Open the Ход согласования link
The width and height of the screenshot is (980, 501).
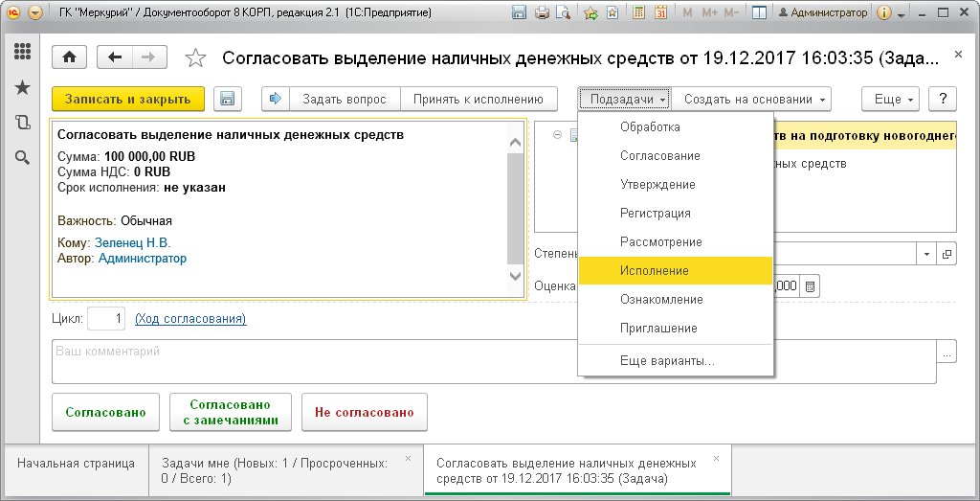(x=190, y=319)
